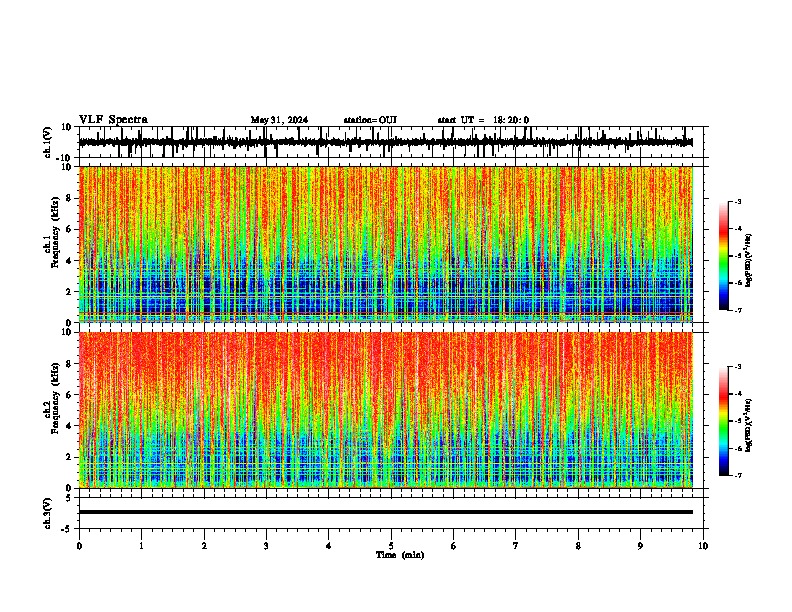Click time axis tick label "4"
The image size is (792, 612).
point(328,546)
